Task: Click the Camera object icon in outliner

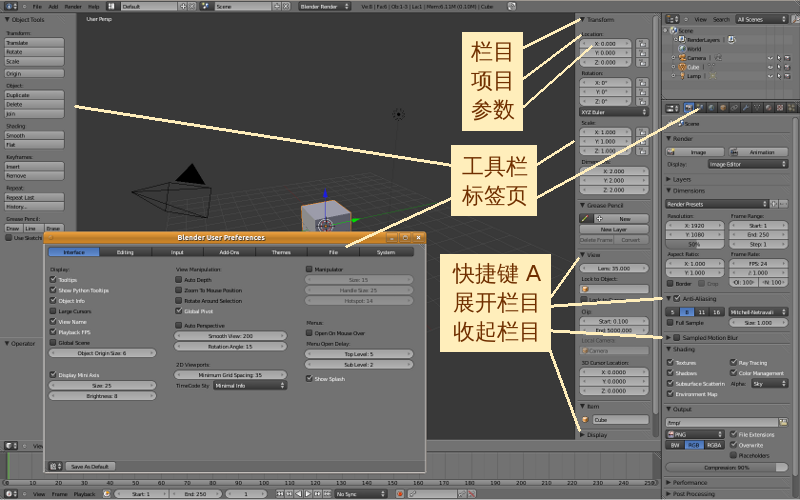Action: point(682,58)
